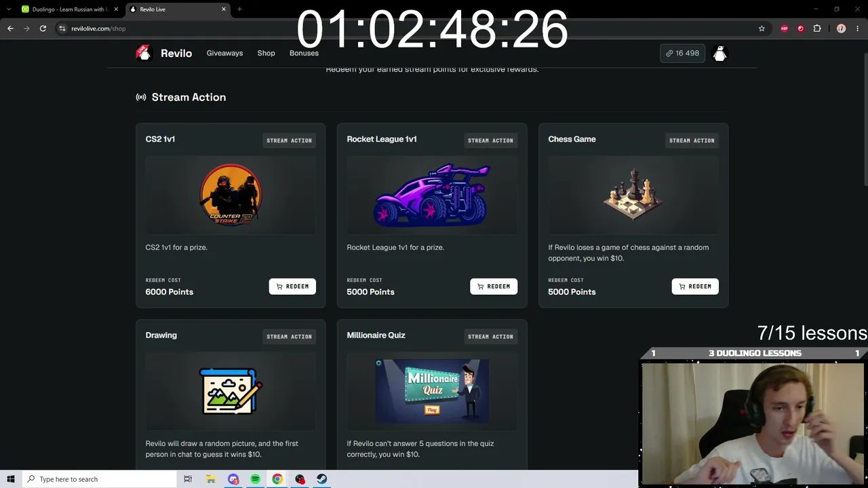Open Discord from the taskbar

point(233,479)
